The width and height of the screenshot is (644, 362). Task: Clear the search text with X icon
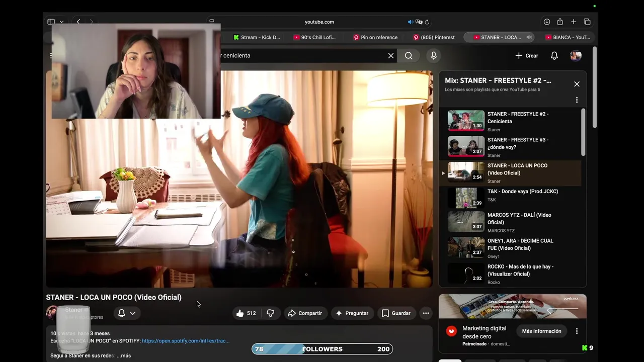[391, 55]
